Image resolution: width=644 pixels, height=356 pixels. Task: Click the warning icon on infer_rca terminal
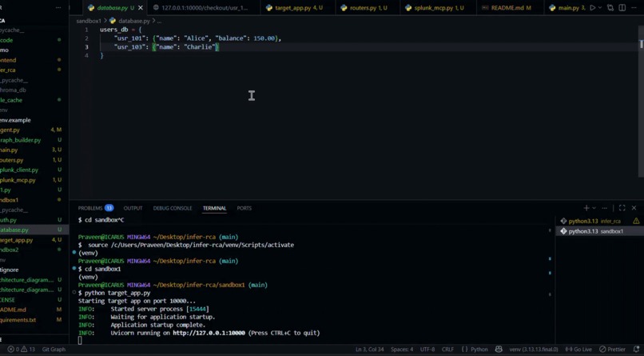coord(636,221)
